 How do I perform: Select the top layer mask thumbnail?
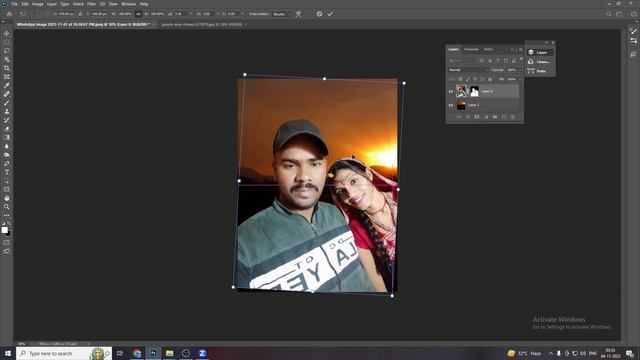point(474,91)
